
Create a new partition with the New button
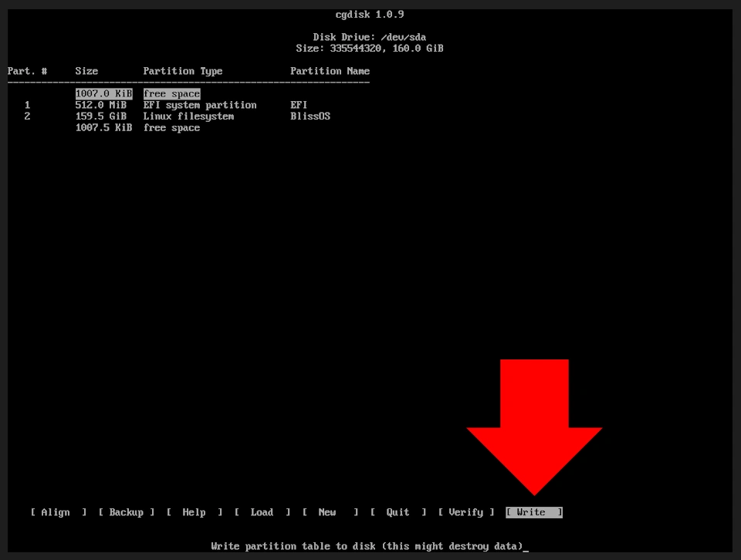327,511
